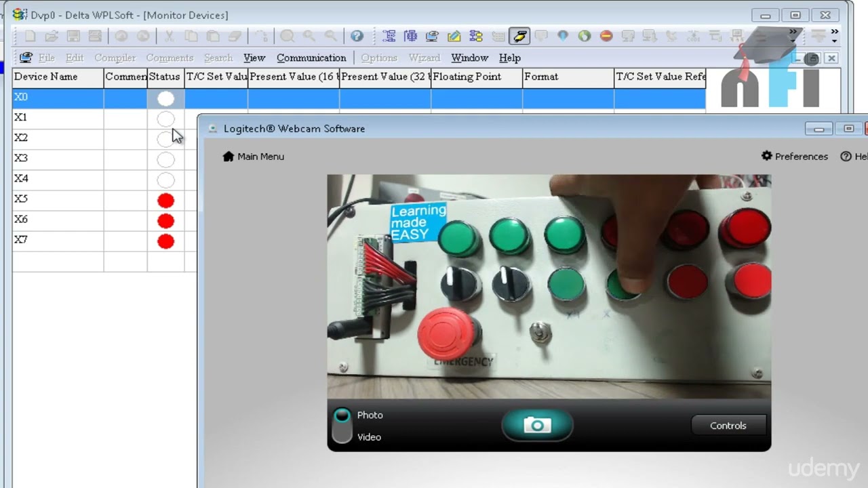Select the X5 device name cell
The width and height of the screenshot is (868, 488).
point(58,200)
